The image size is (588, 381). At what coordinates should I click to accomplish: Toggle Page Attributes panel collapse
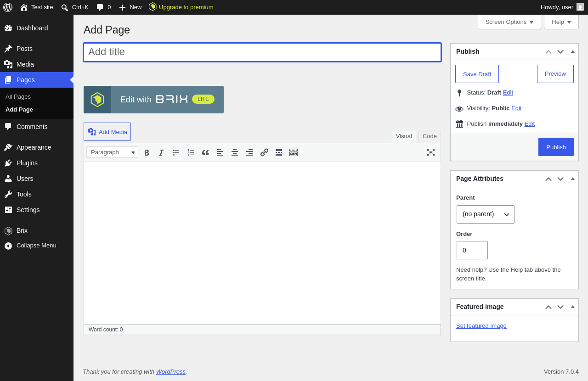[573, 179]
